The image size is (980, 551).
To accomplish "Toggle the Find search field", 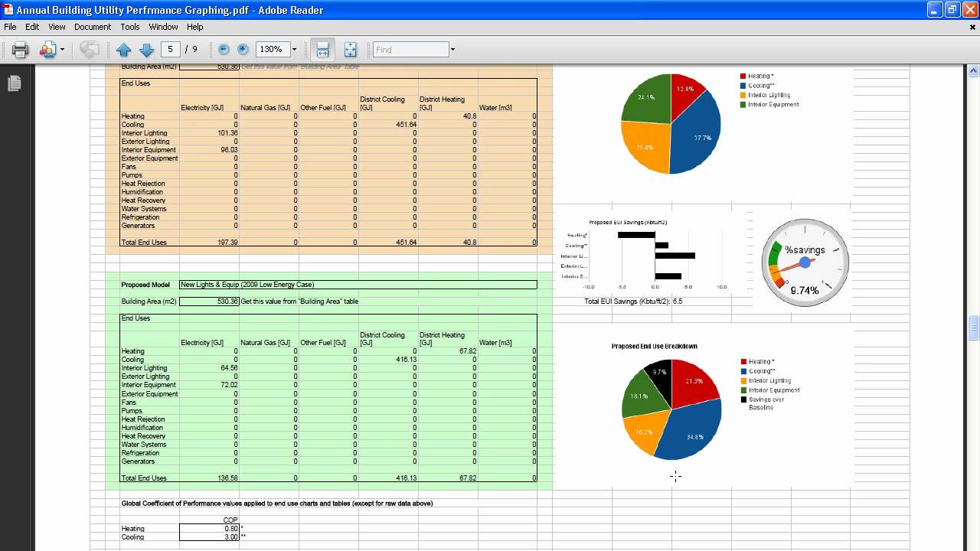I will 411,49.
